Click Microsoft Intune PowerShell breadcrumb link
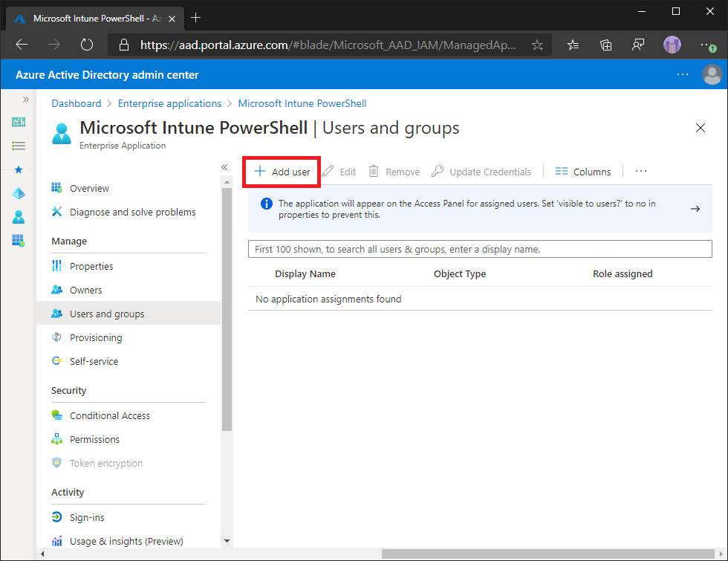This screenshot has height=561, width=728. tap(302, 103)
